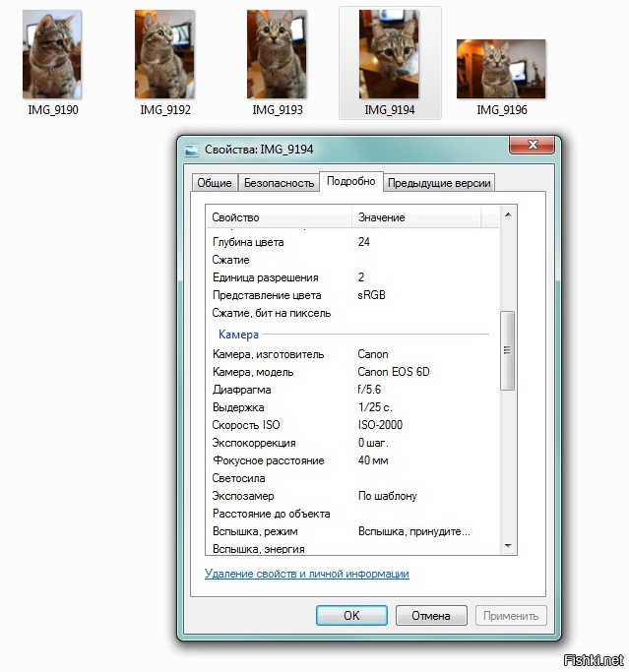Image resolution: width=629 pixels, height=672 pixels.
Task: Click the Подробно tab
Action: click(x=350, y=182)
